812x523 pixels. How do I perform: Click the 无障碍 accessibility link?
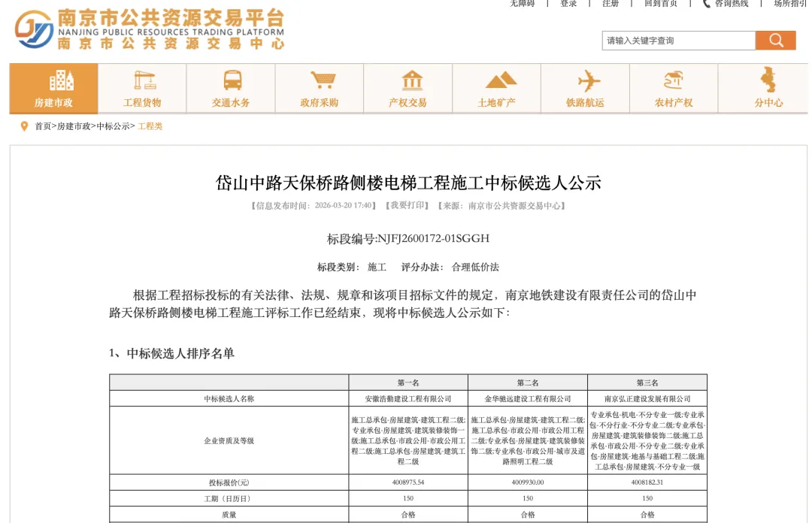pos(522,3)
